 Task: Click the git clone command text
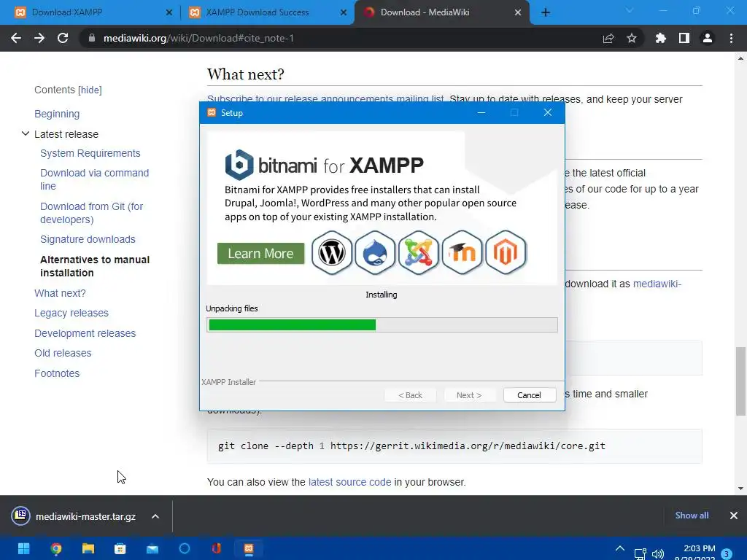(x=411, y=446)
